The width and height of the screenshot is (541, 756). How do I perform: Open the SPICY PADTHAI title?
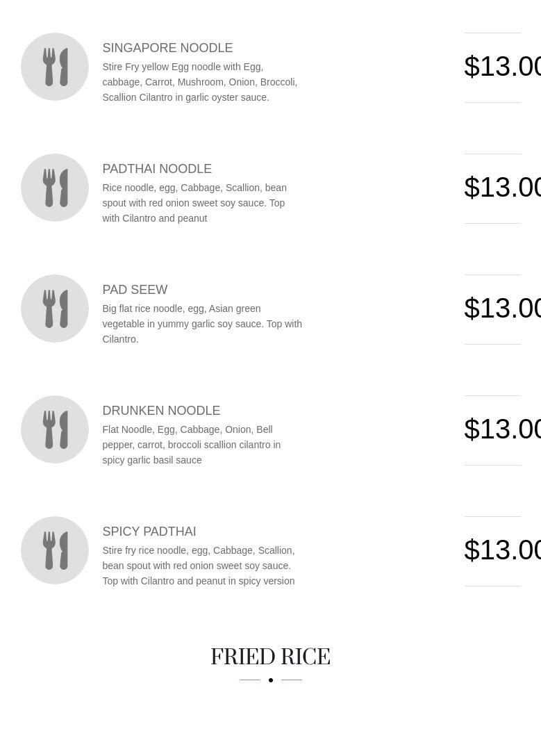pos(149,532)
